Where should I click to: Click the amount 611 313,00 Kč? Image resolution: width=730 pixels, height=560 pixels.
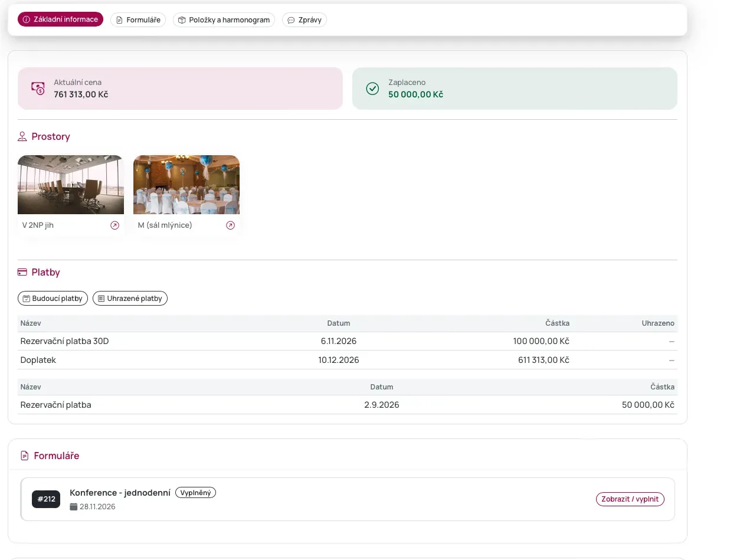pyautogui.click(x=544, y=360)
